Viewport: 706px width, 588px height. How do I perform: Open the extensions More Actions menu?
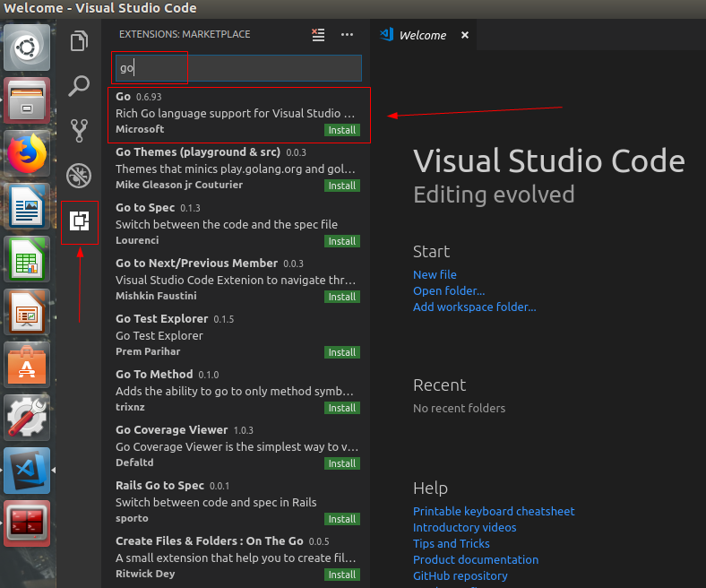coord(348,35)
